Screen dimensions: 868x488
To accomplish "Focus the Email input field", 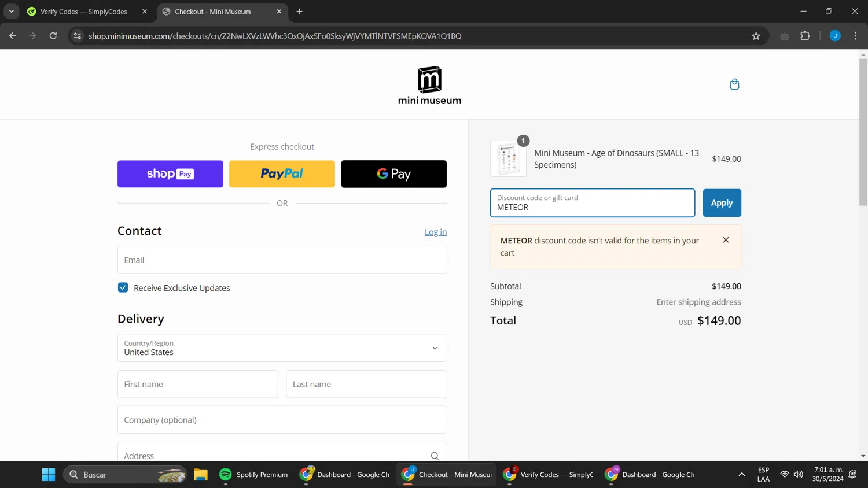I will tap(282, 260).
